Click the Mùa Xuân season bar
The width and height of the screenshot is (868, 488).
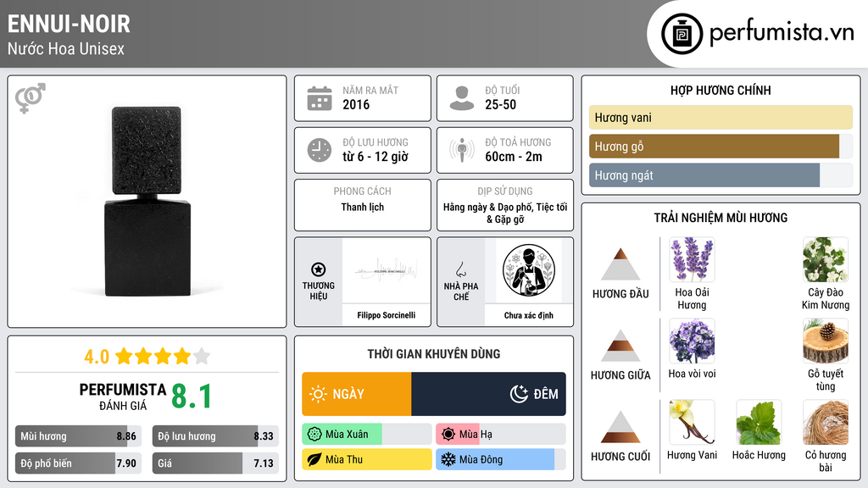(x=367, y=435)
